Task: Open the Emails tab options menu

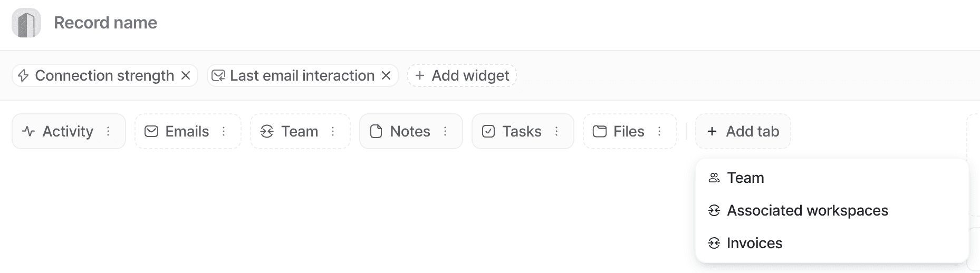Action: [x=224, y=131]
